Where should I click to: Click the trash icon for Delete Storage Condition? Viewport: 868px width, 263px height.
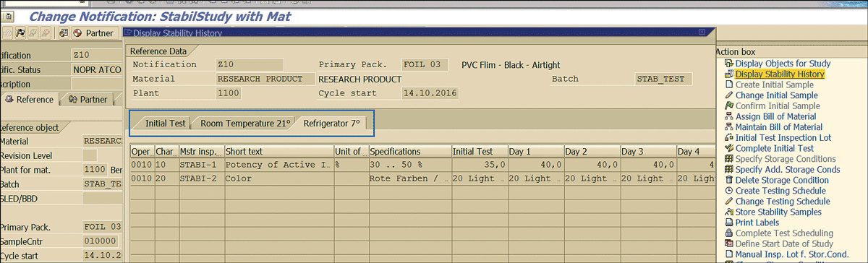click(728, 180)
